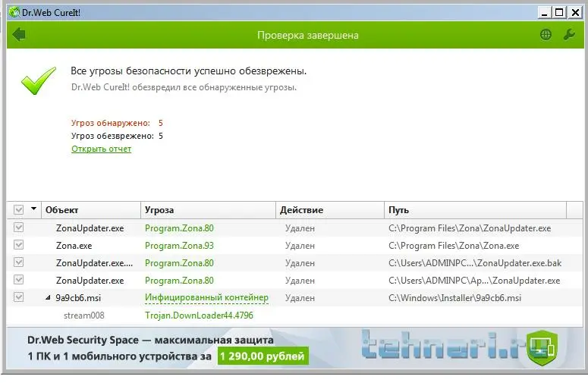Toggle checkbox for the Ap...\ZonaUpdater.exe row

click(19, 280)
